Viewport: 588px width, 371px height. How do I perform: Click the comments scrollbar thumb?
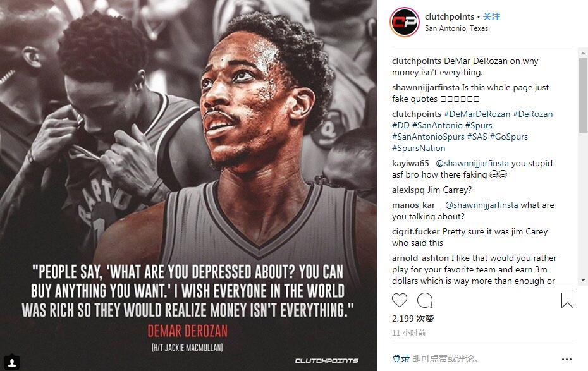[583, 95]
